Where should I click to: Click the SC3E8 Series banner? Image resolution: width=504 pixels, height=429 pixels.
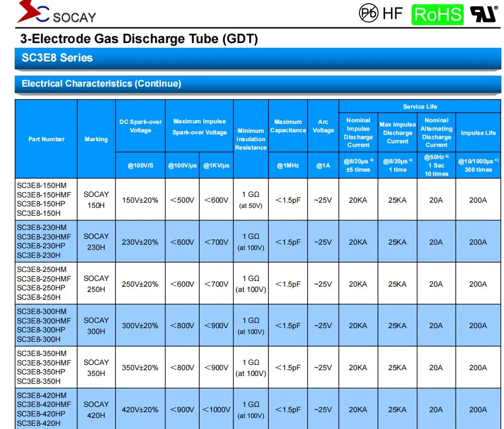click(x=258, y=58)
